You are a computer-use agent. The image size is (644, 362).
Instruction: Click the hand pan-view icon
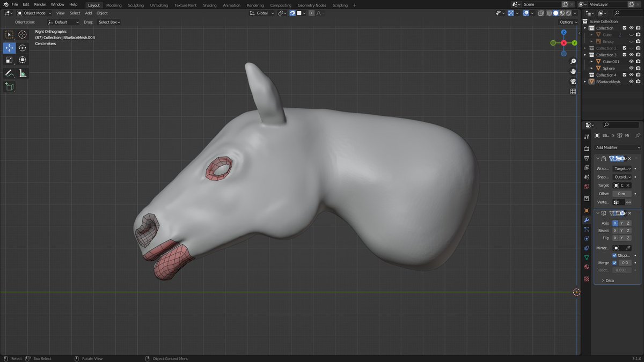coord(573,71)
